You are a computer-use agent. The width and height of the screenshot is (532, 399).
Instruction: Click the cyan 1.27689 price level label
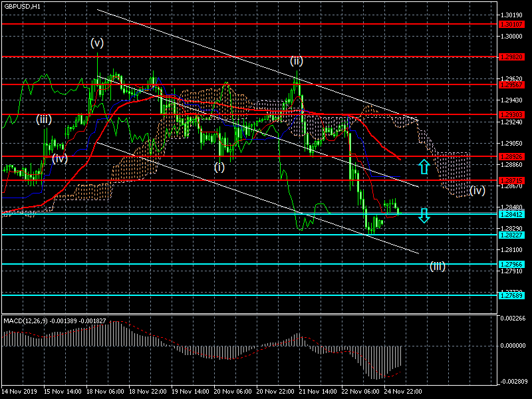tap(511, 295)
